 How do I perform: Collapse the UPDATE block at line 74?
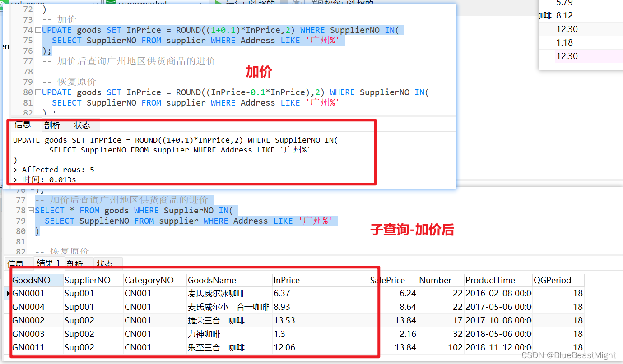(38, 30)
